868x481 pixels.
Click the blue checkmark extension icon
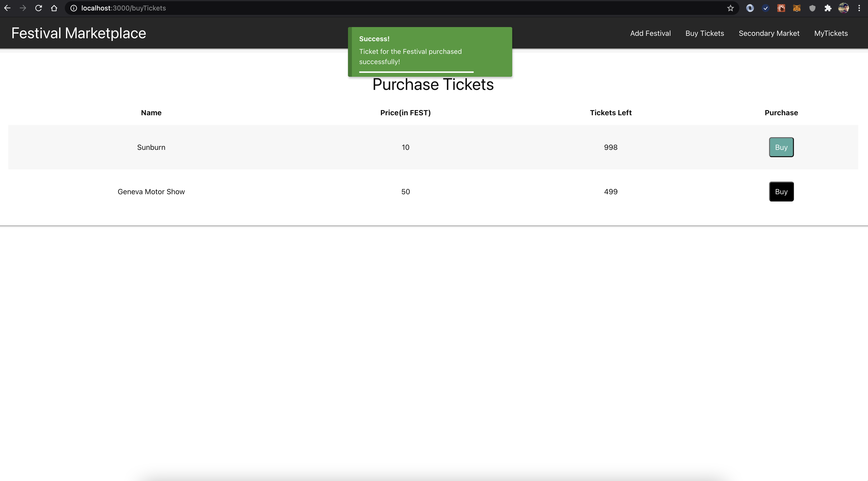coord(766,8)
